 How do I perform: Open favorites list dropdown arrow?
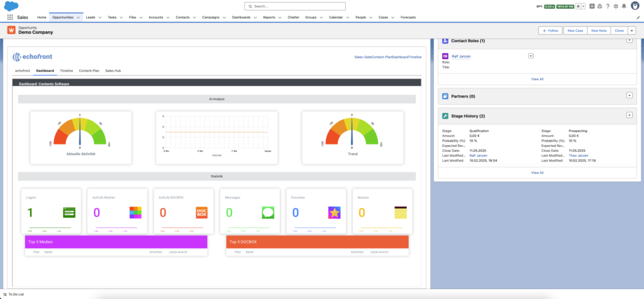coord(583,6)
